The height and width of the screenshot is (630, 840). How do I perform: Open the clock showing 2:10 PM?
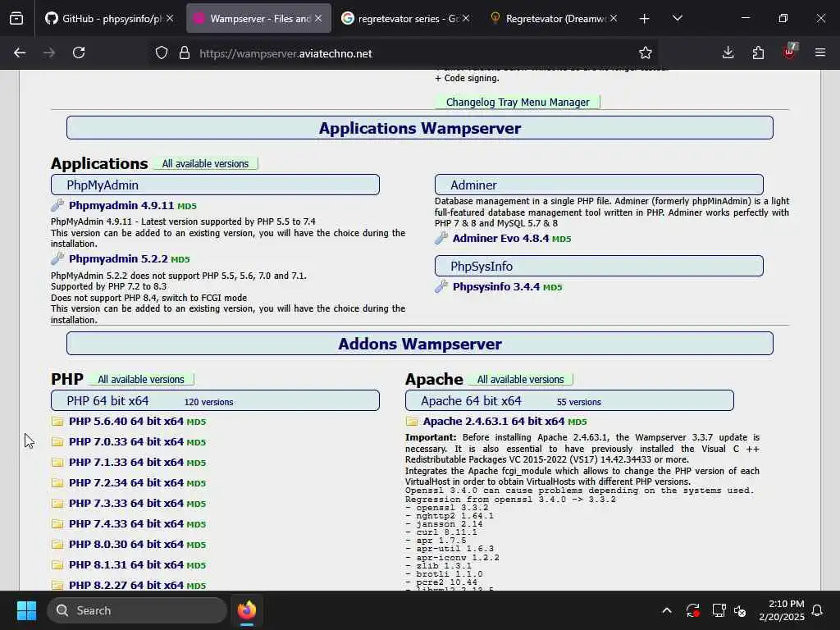pos(781,610)
